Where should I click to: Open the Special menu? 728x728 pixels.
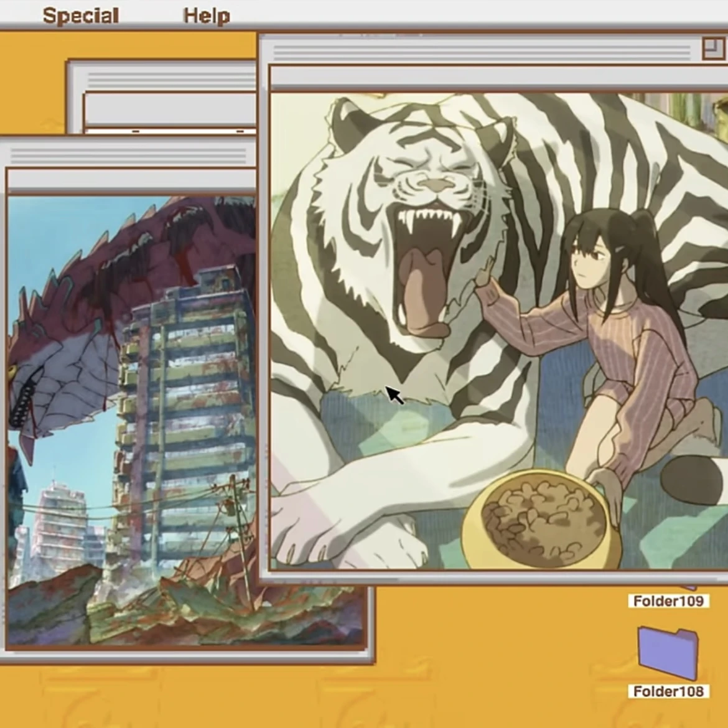81,16
